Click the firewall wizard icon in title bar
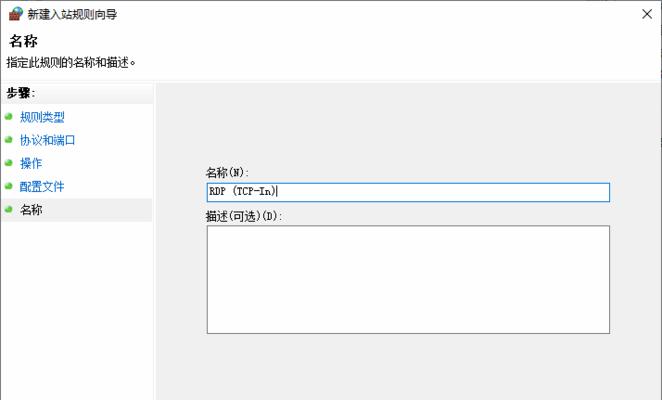662x400 pixels. pos(16,14)
